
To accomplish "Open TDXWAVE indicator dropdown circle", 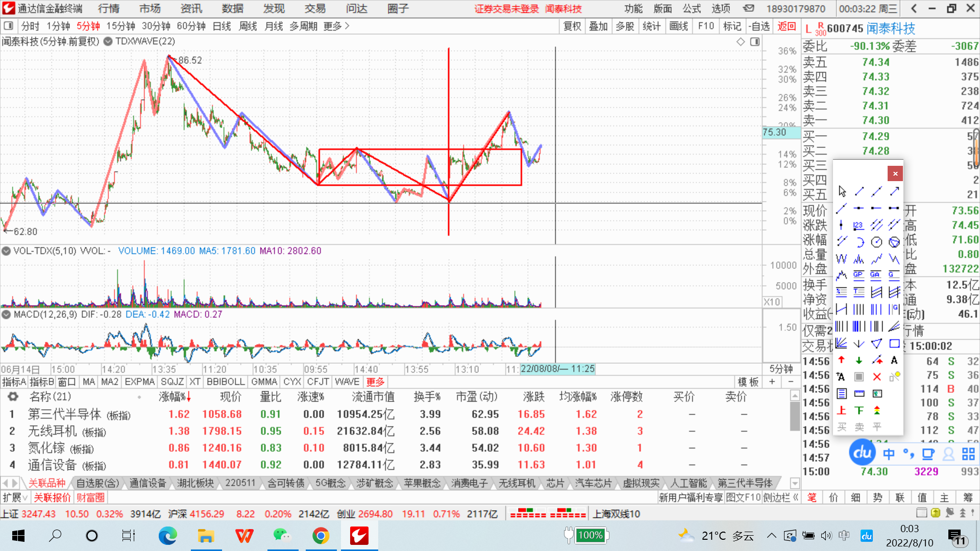I will [x=108, y=41].
